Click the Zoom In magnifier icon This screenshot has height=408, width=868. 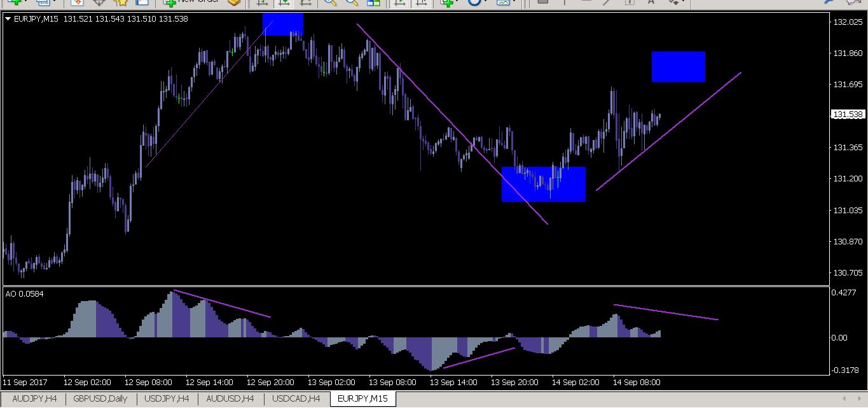tap(330, 2)
